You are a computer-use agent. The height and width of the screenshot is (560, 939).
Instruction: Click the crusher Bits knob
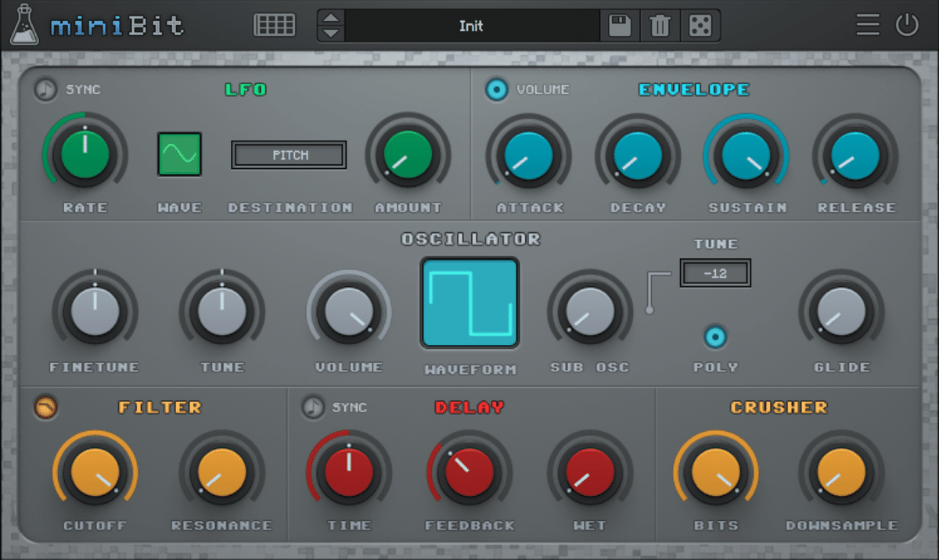tap(715, 472)
